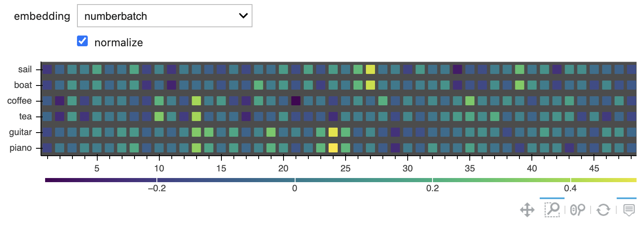Click the dropdown chevron arrow
The height and width of the screenshot is (228, 644).
(x=243, y=16)
